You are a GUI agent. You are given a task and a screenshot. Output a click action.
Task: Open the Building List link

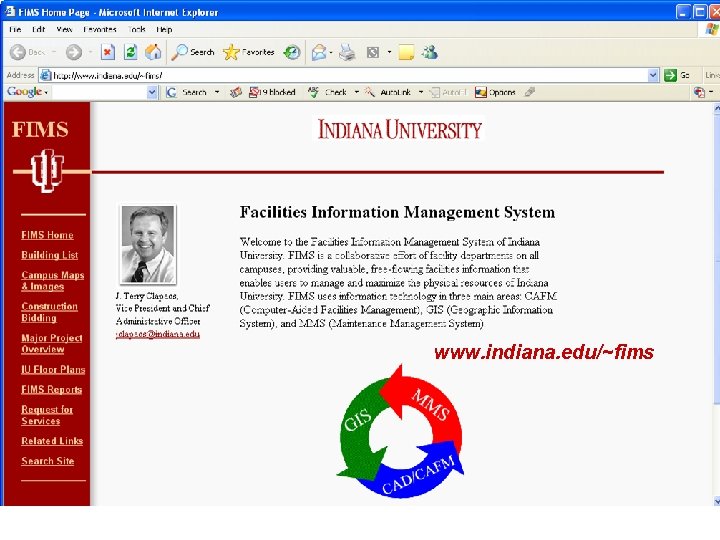pyautogui.click(x=50, y=255)
